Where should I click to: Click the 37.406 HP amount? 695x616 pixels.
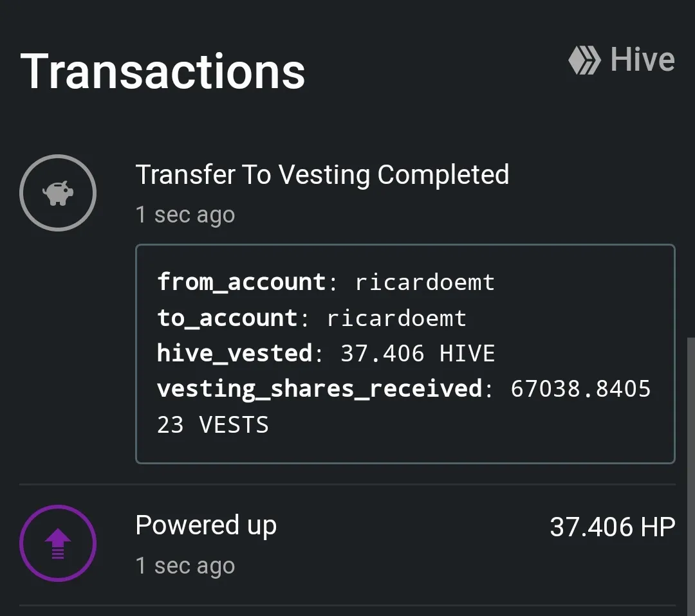click(x=613, y=527)
